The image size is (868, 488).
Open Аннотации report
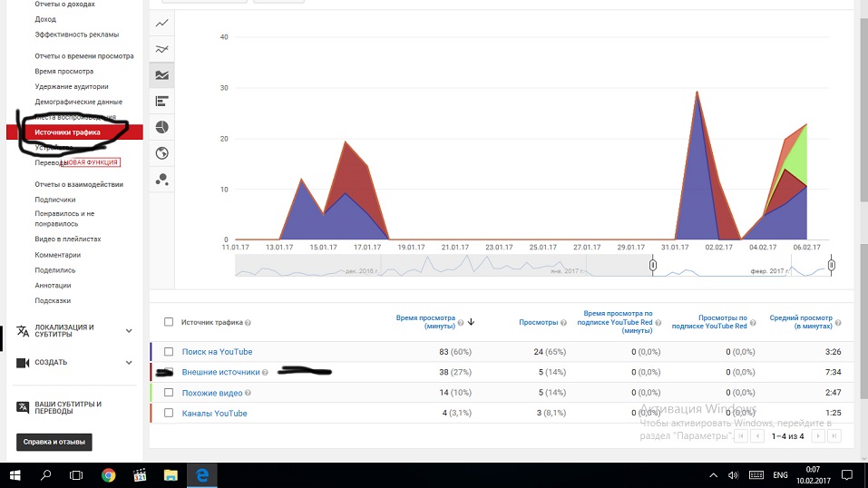pyautogui.click(x=53, y=285)
